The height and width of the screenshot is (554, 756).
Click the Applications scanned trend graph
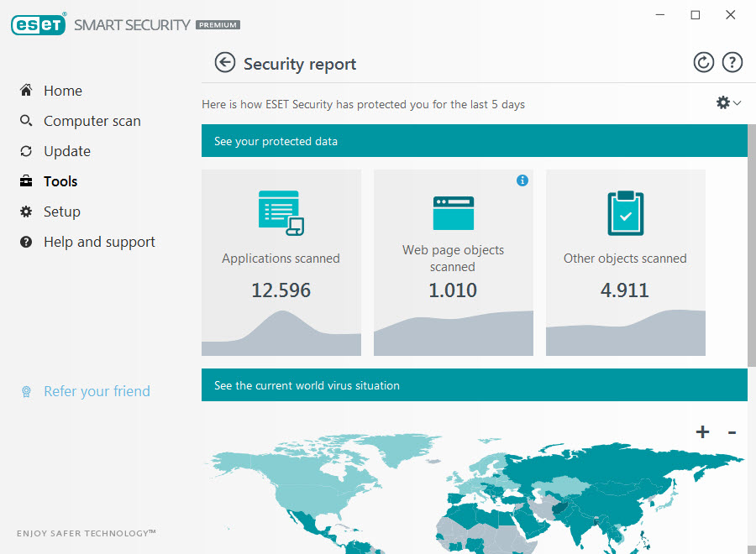point(281,333)
